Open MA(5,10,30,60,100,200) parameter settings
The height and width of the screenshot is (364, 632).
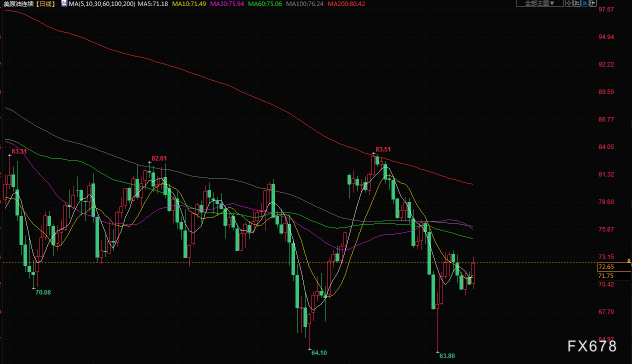point(102,3)
